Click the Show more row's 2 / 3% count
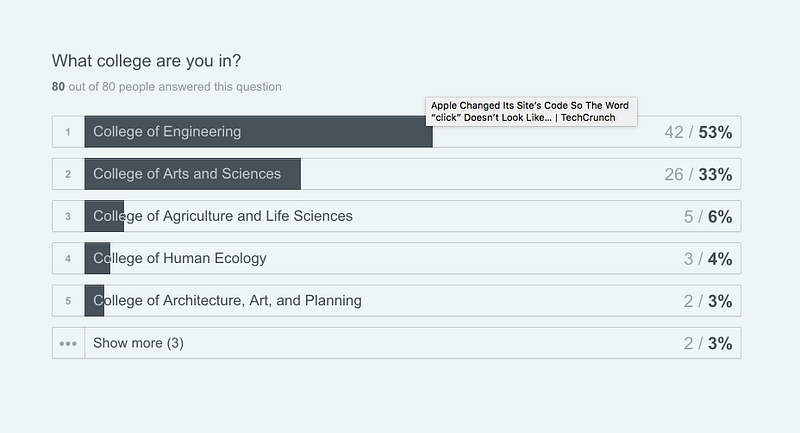The width and height of the screenshot is (800, 433). point(708,343)
